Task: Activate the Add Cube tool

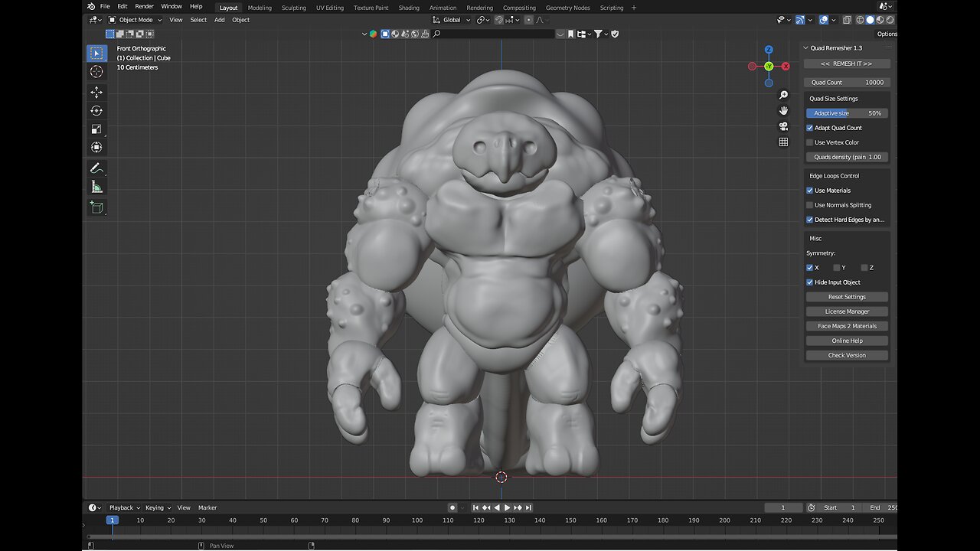Action: [x=96, y=207]
